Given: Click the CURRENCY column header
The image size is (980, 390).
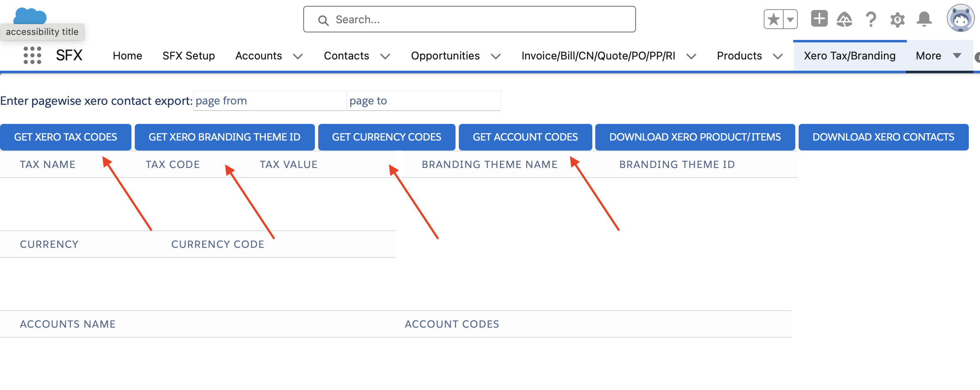Looking at the screenshot, I should 49,244.
